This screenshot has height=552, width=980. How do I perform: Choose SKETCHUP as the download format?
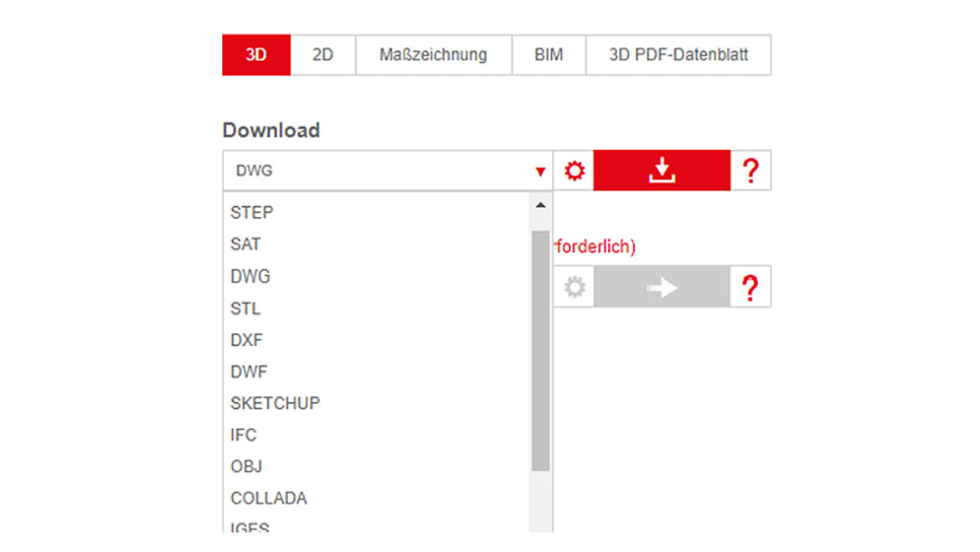click(275, 403)
